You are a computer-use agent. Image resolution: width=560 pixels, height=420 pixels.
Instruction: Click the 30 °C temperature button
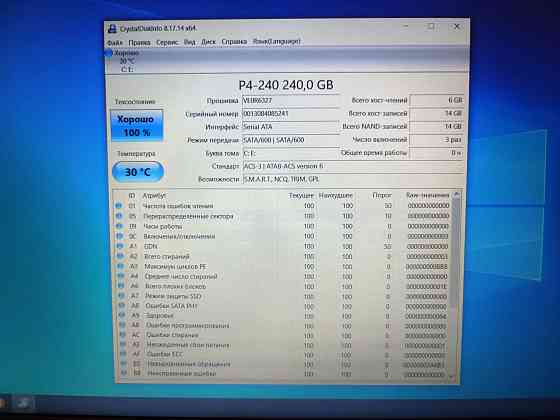click(x=138, y=172)
